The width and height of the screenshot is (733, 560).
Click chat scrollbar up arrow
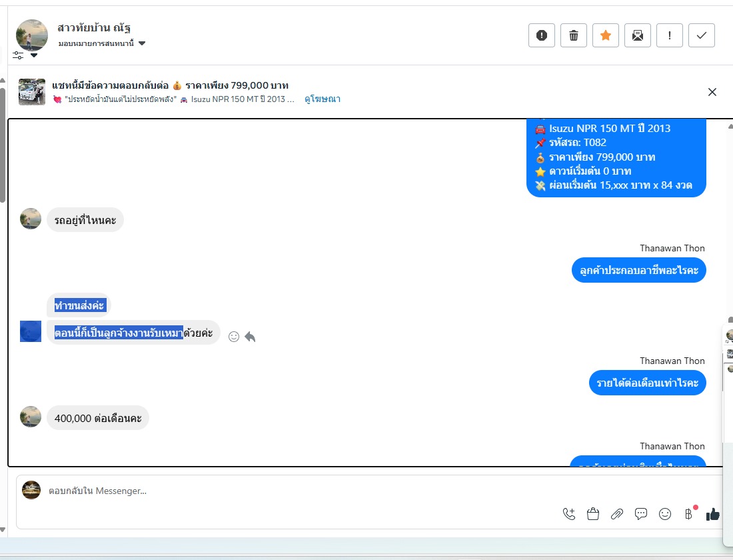coord(730,126)
